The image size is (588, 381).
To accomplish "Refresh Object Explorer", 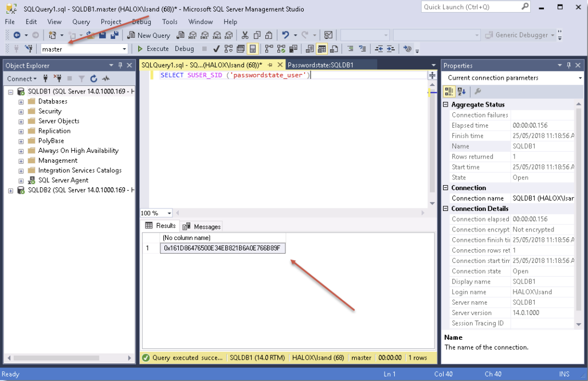I will [x=94, y=78].
